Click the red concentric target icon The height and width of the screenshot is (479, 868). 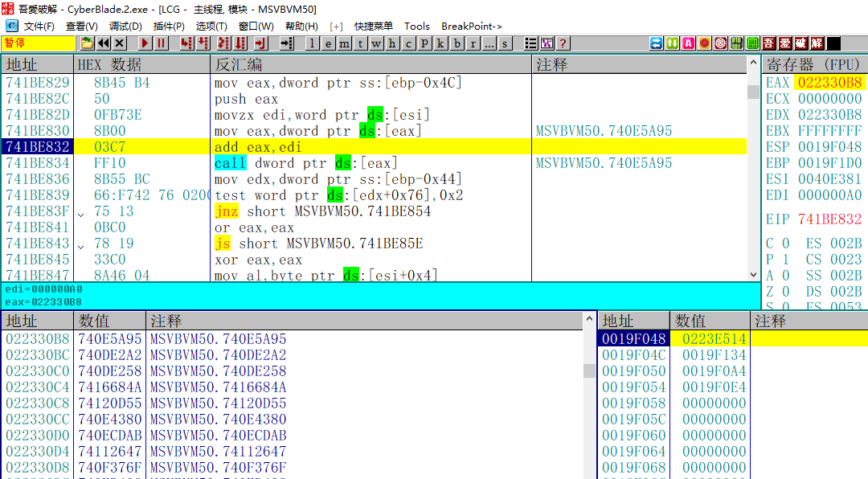(x=720, y=43)
